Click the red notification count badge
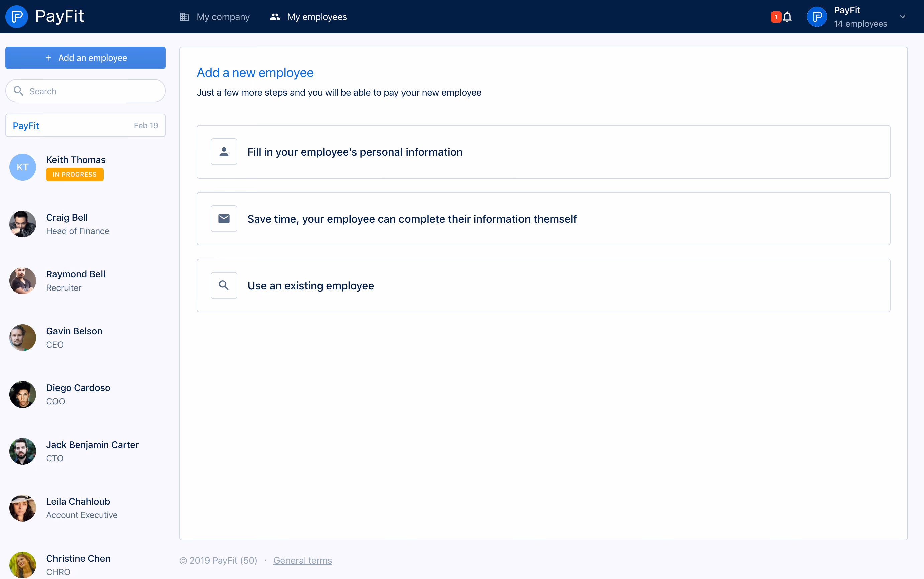Screen dimensions: 924x579 [x=776, y=17]
